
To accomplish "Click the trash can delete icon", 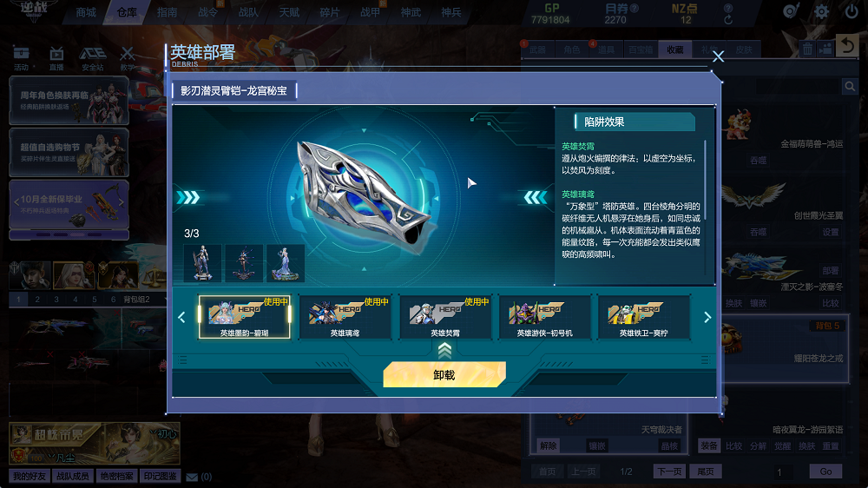I will [807, 49].
